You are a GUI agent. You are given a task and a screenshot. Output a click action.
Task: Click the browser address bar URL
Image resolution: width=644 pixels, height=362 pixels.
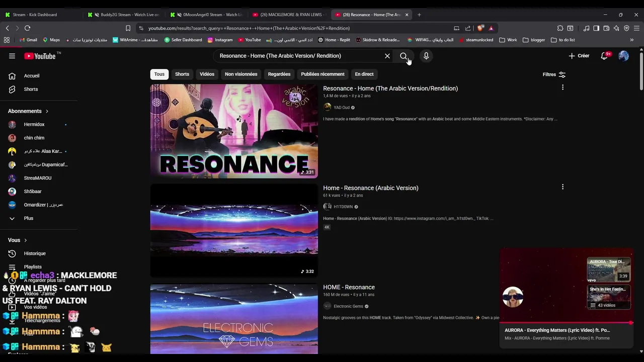(249, 28)
